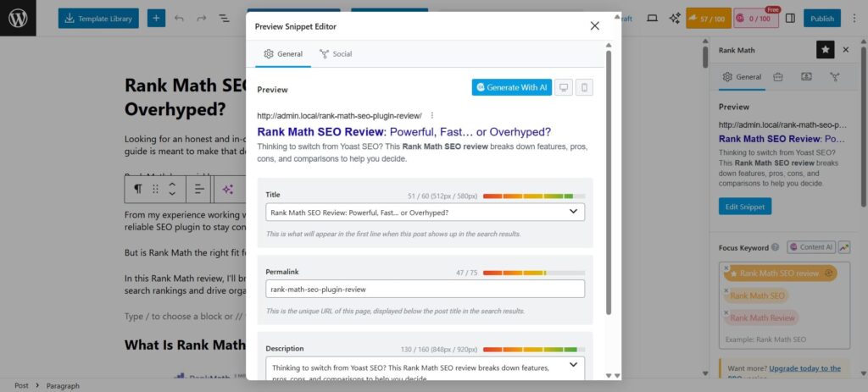868x392 pixels.
Task: Click the Rank Math 57 / 100 score
Action: pos(708,19)
